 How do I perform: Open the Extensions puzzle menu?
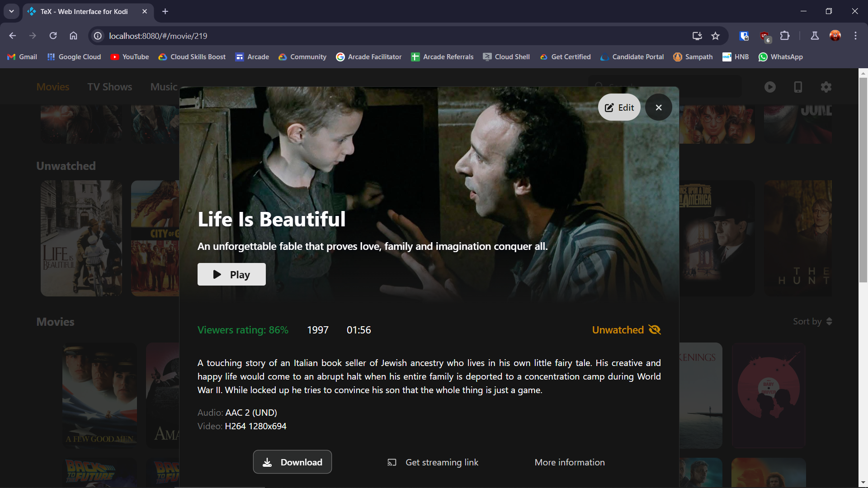pyautogui.click(x=785, y=36)
